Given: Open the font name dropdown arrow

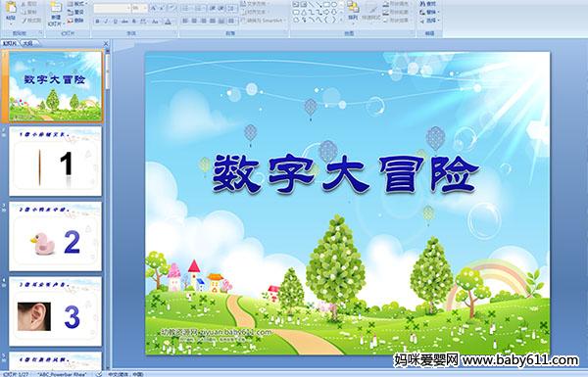Looking at the screenshot, I should click(x=128, y=8).
